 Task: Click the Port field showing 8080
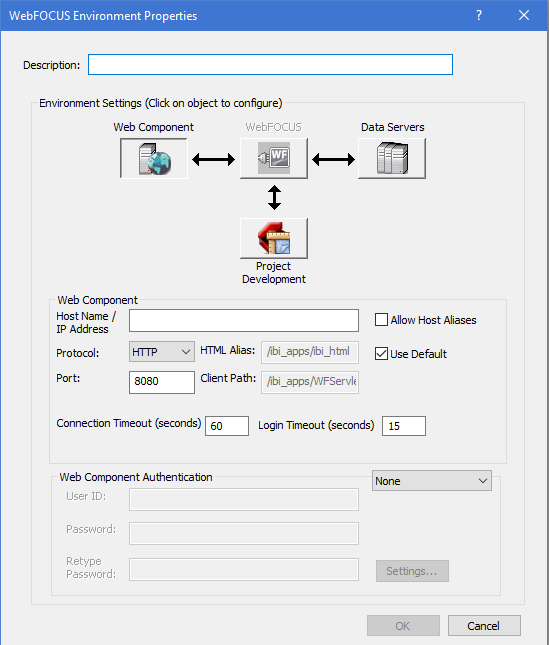click(162, 382)
